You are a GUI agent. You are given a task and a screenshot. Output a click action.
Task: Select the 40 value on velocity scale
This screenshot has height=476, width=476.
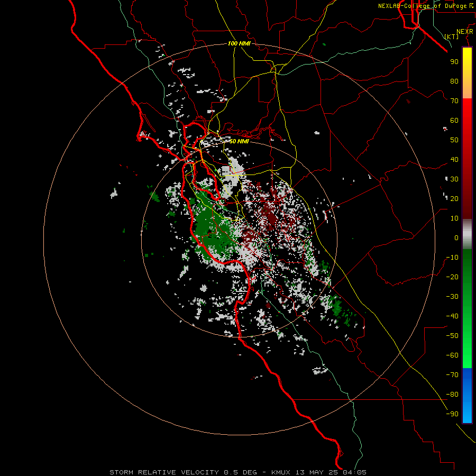(454, 159)
